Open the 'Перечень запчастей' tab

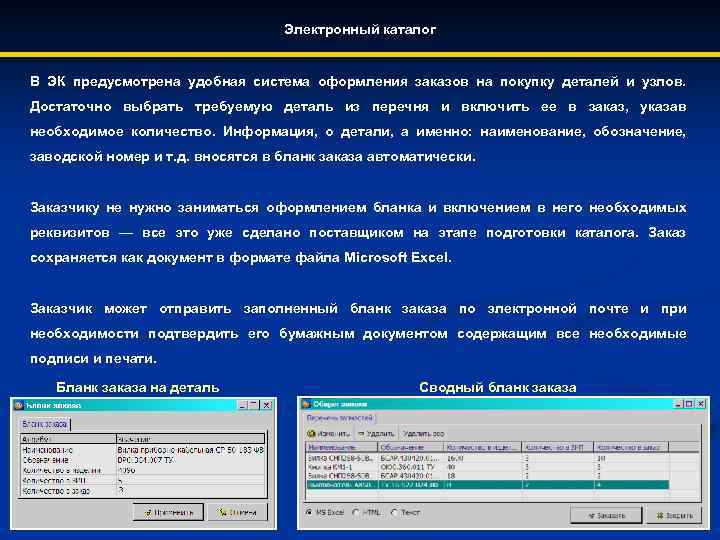(339, 418)
